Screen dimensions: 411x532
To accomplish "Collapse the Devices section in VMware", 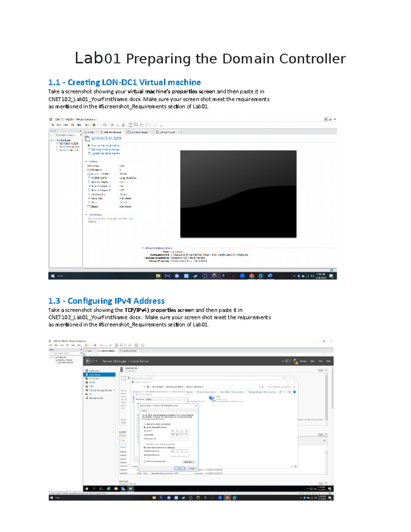I will coord(87,161).
